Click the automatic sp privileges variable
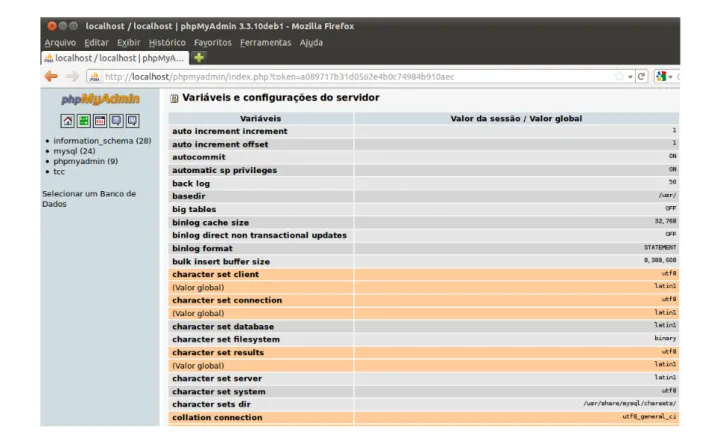Viewport: 721px width, 442px height. tap(224, 170)
